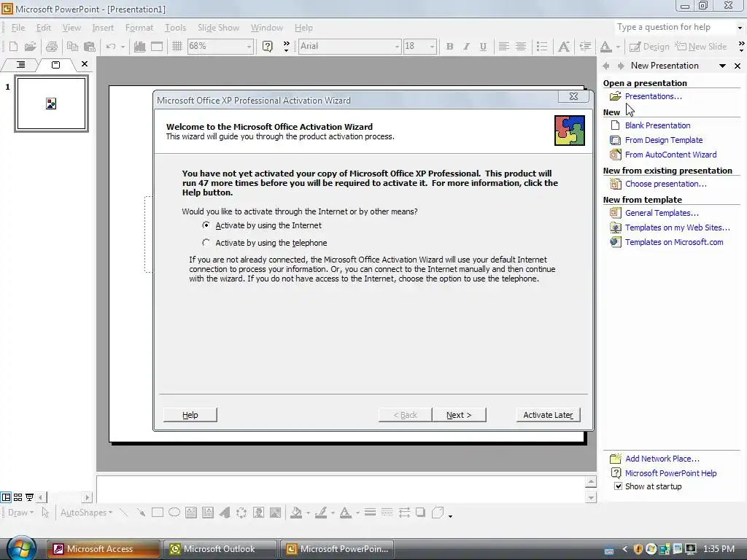Click the New document toolbar icon

pyautogui.click(x=14, y=46)
